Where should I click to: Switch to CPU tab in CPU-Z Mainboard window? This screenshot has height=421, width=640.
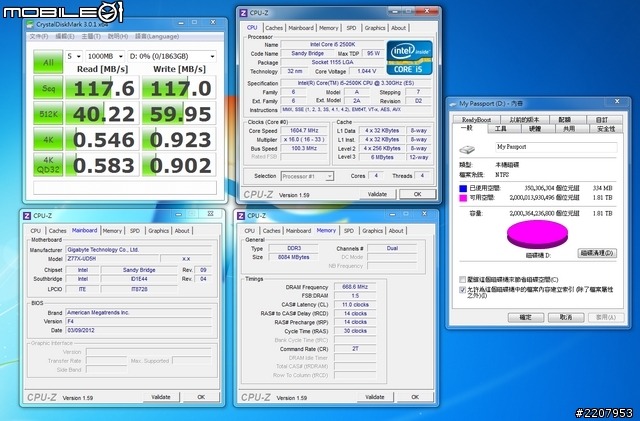click(x=36, y=231)
